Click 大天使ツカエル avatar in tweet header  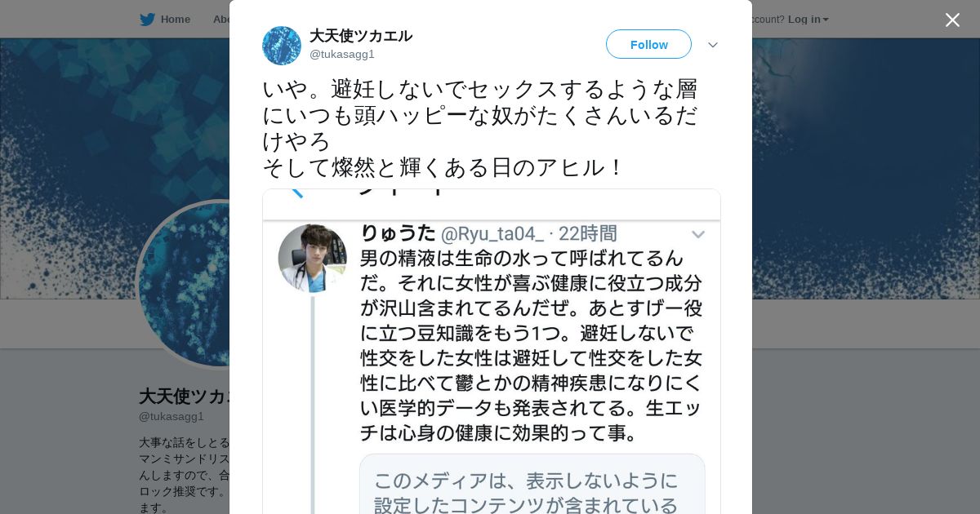[x=282, y=46]
